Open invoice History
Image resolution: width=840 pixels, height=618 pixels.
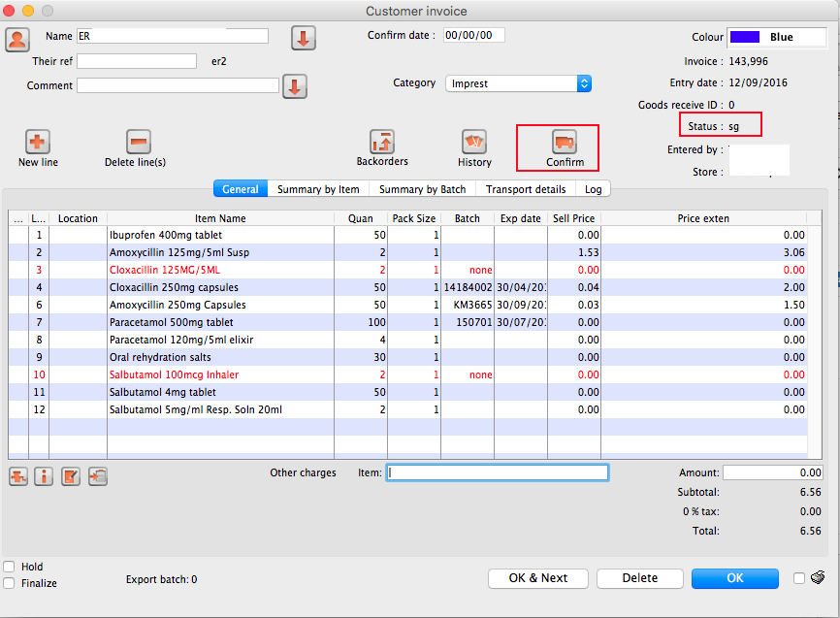click(474, 142)
